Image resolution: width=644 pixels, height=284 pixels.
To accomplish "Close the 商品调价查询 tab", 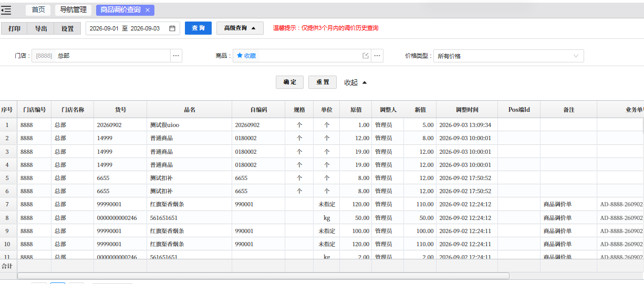I will 148,10.
